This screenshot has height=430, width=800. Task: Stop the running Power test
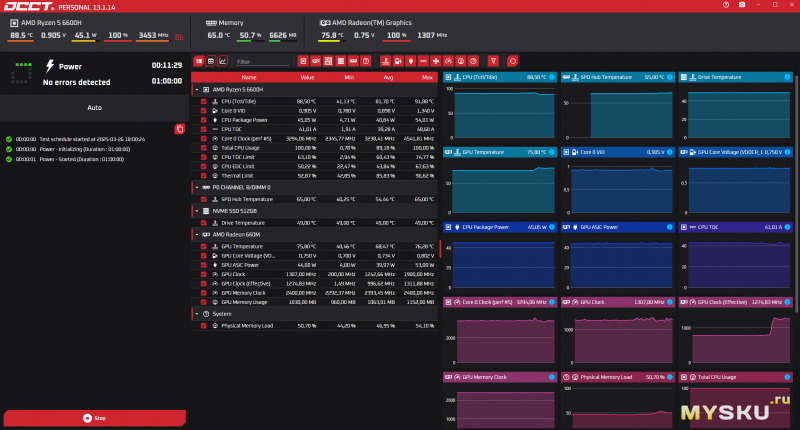(94, 418)
